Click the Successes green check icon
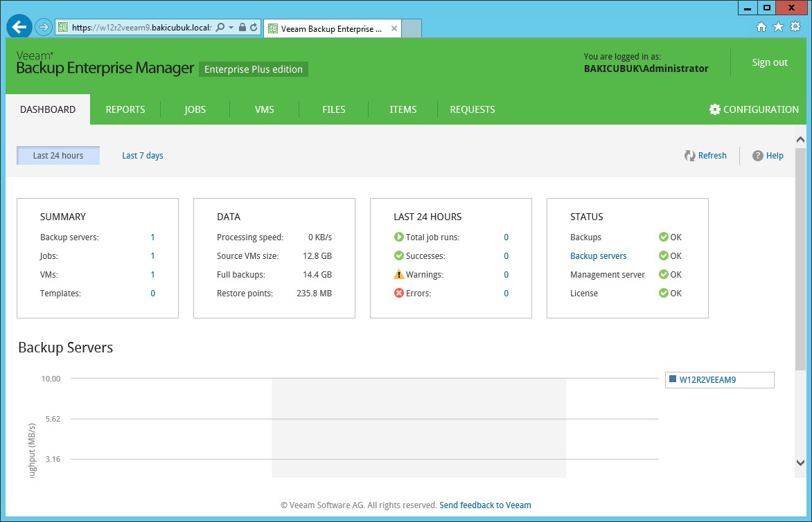Screen dimensions: 812x522 click(x=399, y=255)
